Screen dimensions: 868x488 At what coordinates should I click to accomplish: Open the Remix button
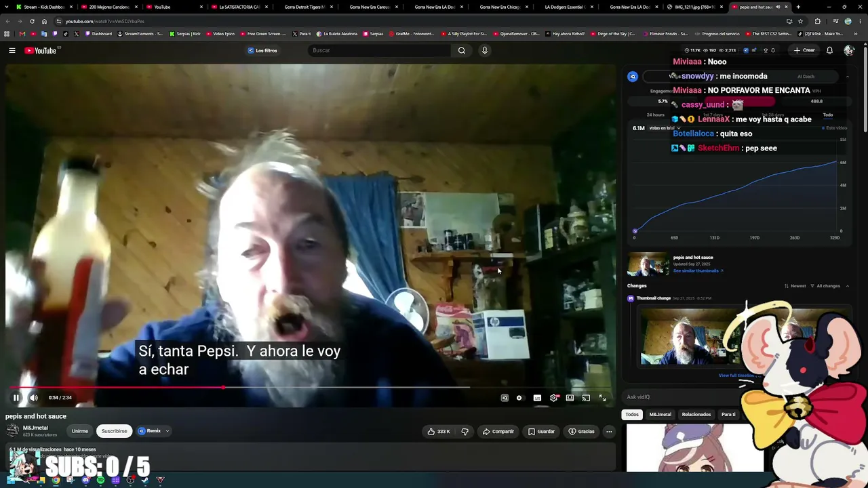pos(150,431)
